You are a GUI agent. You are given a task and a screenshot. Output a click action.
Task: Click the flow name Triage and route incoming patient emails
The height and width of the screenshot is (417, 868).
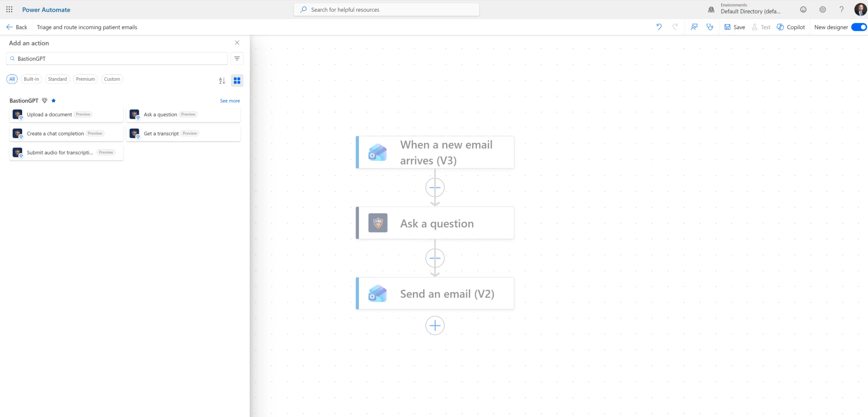pyautogui.click(x=87, y=27)
